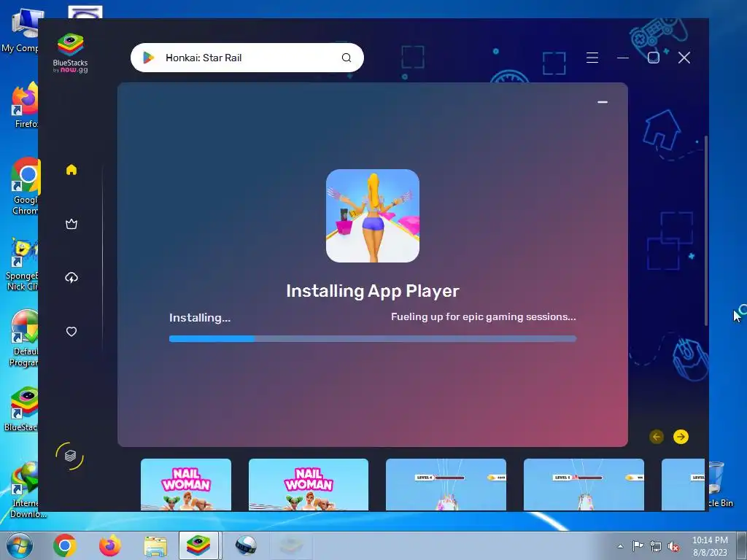The width and height of the screenshot is (747, 560).
Task: Launch Chrome from the taskbar
Action: pyautogui.click(x=65, y=545)
